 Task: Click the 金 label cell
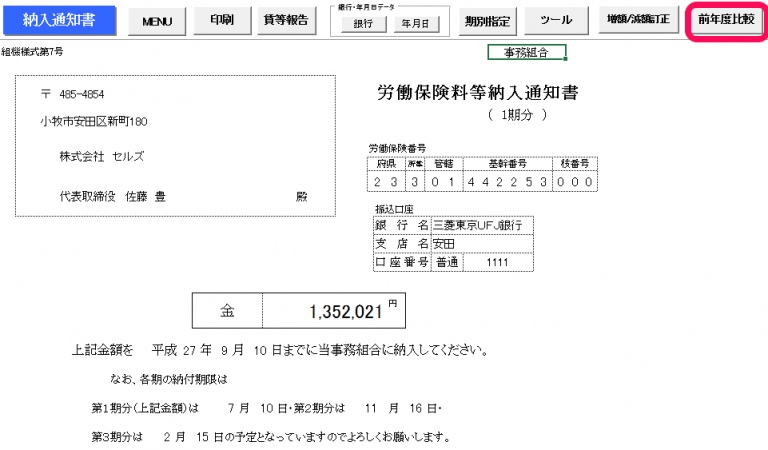pos(227,311)
